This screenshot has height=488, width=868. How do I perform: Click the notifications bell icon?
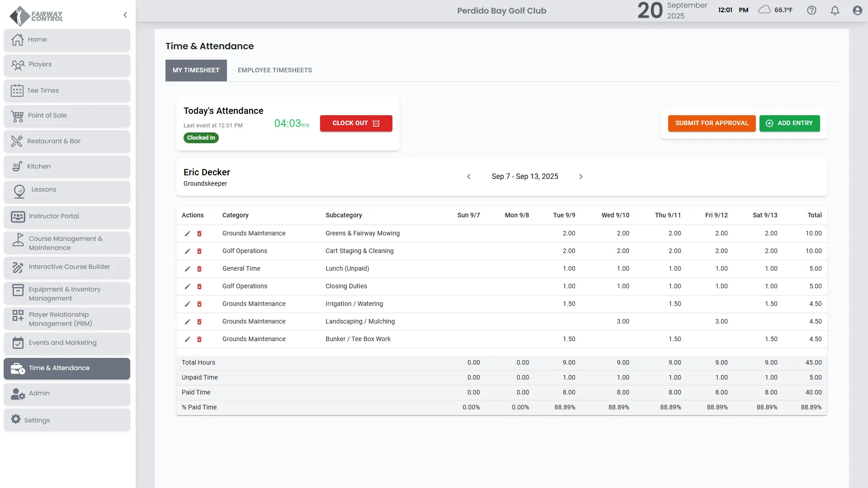[835, 10]
